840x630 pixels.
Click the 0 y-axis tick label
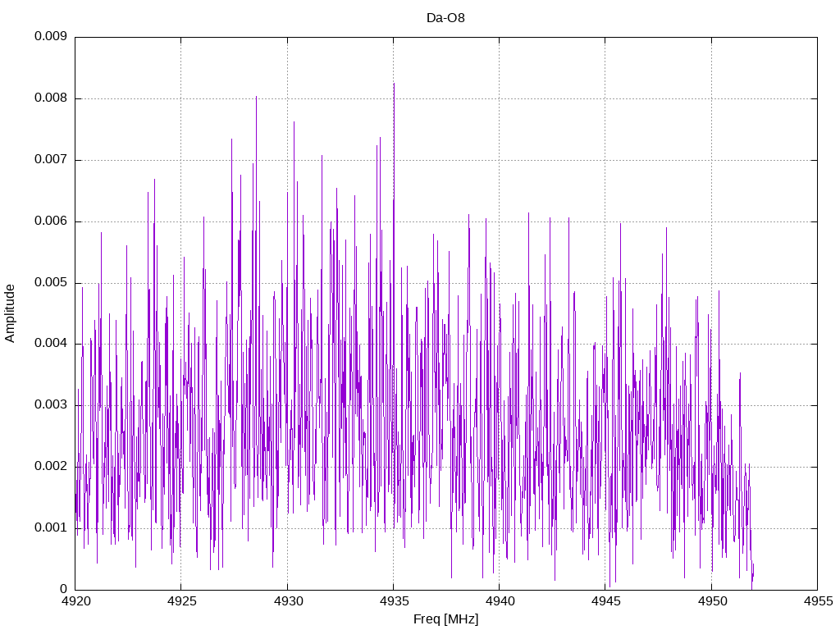(64, 589)
